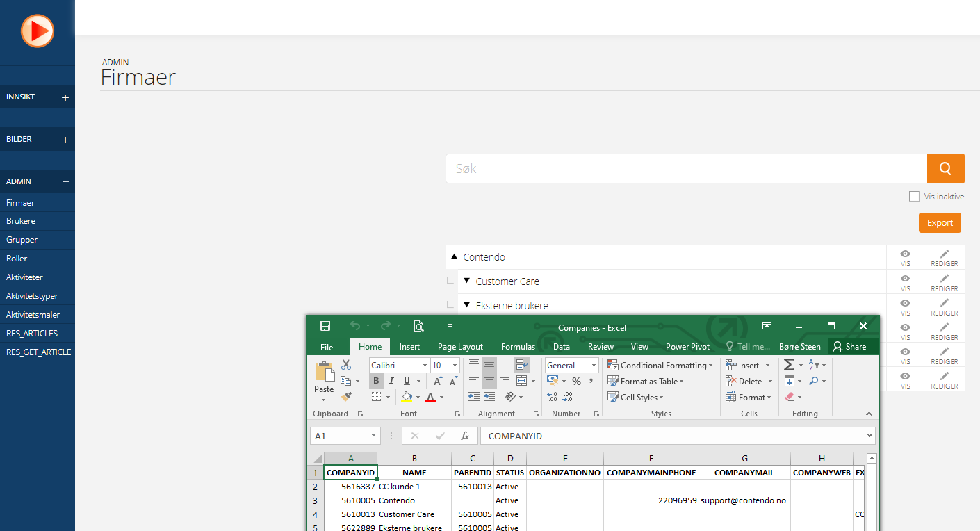Open Brukere in the admin sidebar
The image size is (980, 531).
[21, 221]
